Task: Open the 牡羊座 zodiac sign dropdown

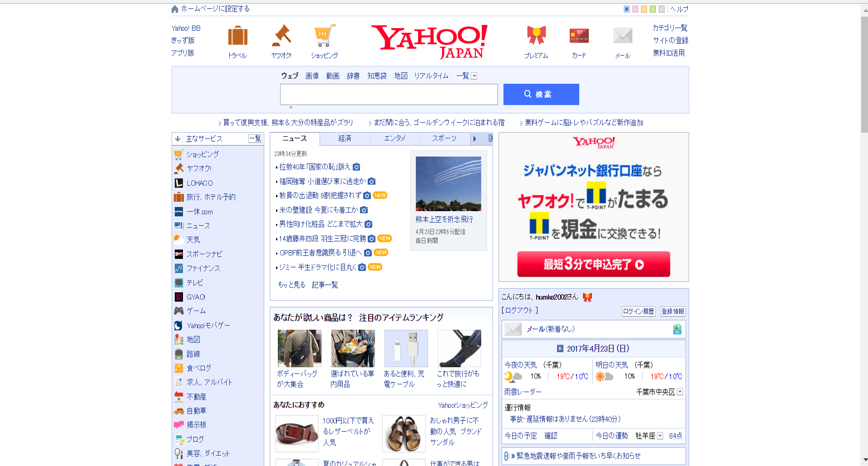Action: click(x=660, y=436)
